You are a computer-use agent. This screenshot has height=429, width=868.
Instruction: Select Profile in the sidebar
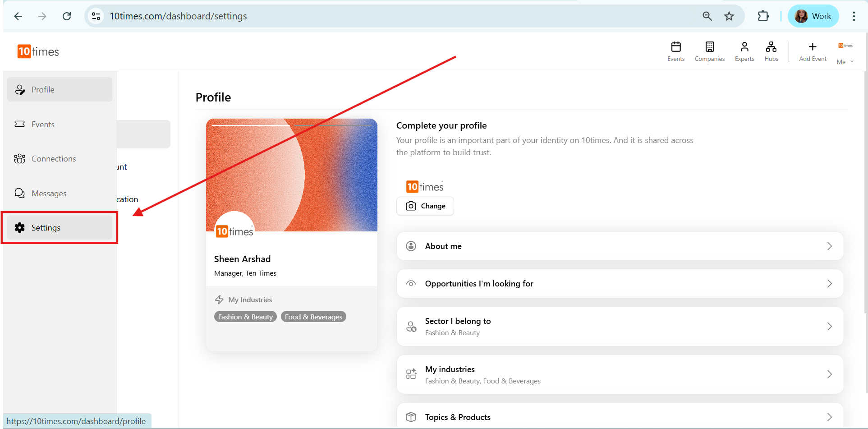[x=60, y=90]
